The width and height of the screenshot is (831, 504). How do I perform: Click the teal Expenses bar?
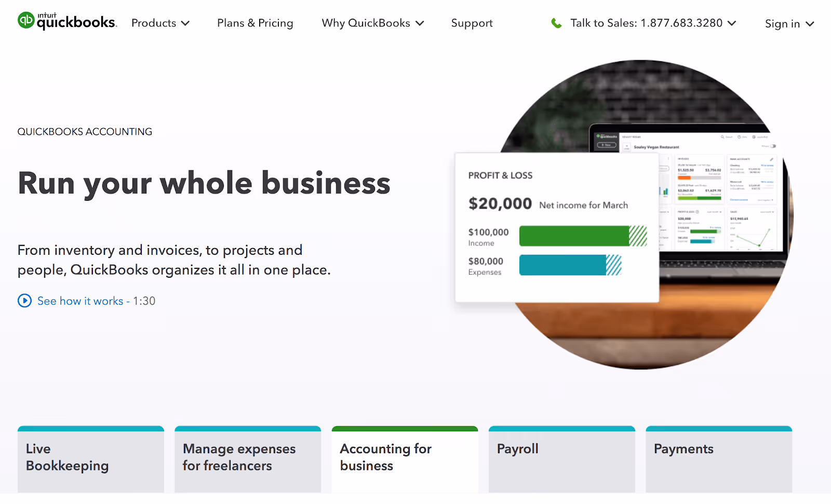[570, 265]
